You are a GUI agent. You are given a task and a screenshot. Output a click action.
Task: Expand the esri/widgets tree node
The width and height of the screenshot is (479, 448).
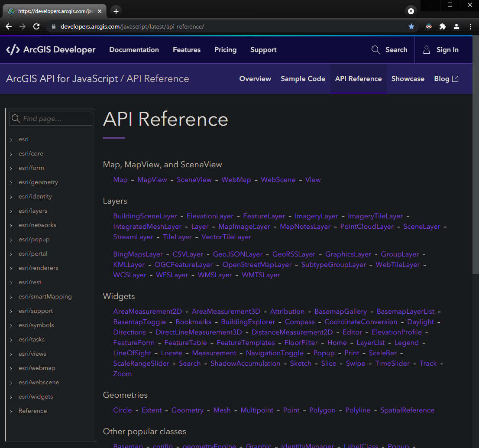(x=11, y=397)
